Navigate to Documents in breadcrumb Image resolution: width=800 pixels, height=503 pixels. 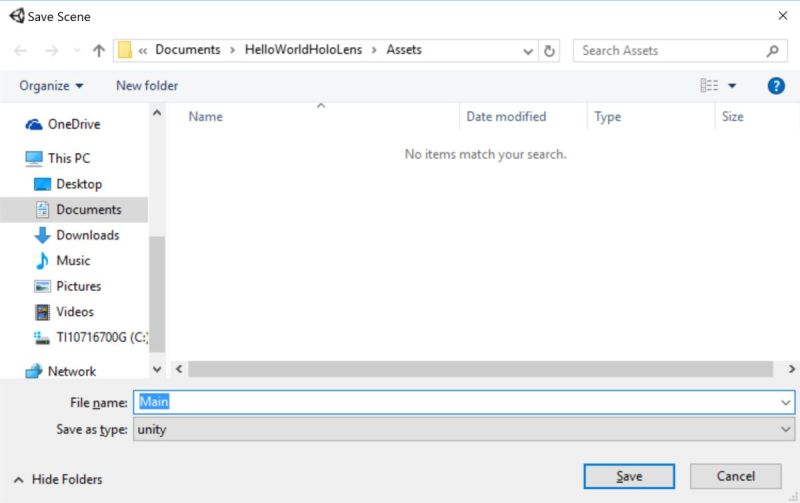(x=188, y=49)
